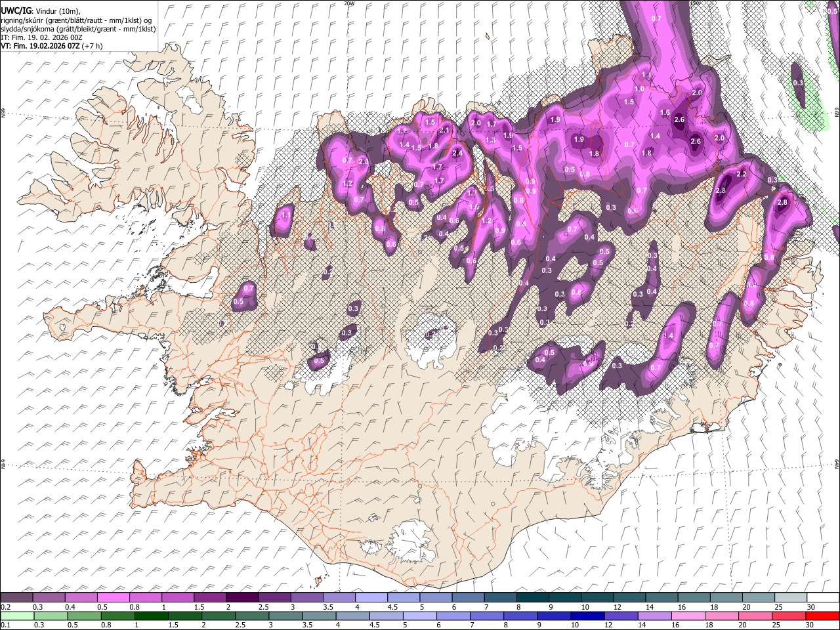Select the deep blue 10 swatch in bottom legend row
The height and width of the screenshot is (630, 840).
click(x=587, y=616)
